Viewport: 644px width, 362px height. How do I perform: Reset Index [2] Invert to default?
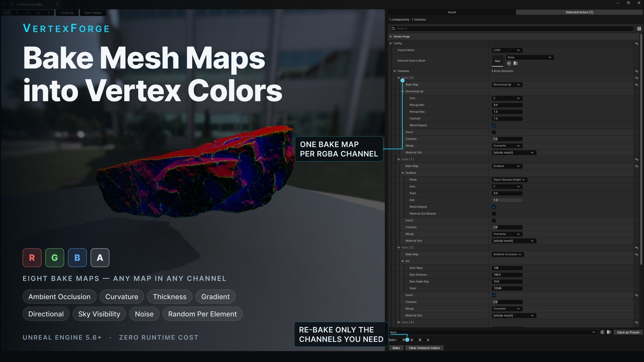637,295
